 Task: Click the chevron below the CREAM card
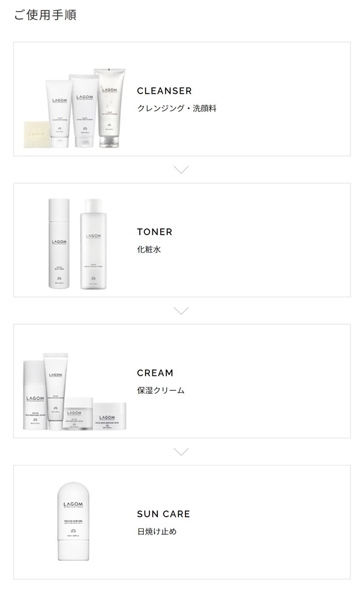(181, 452)
